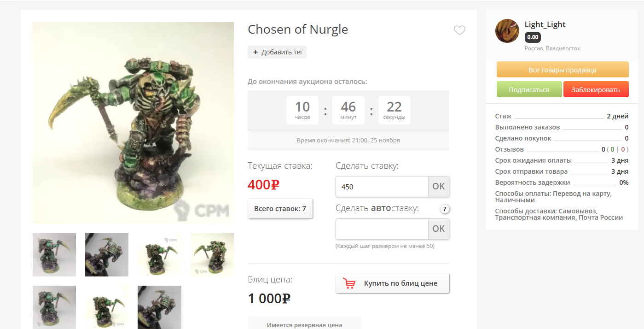The image size is (644, 329).
Task: Confirm bid with OK next to 450
Action: (439, 187)
